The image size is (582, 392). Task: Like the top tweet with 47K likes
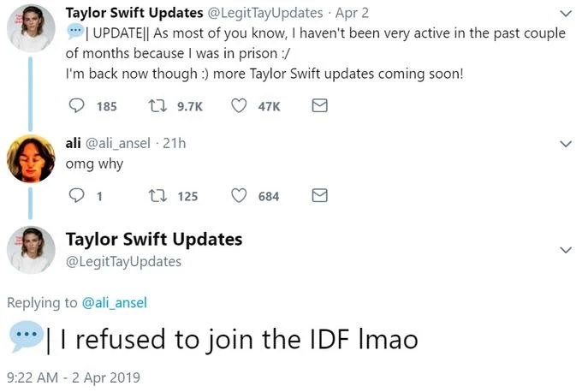coord(241,106)
